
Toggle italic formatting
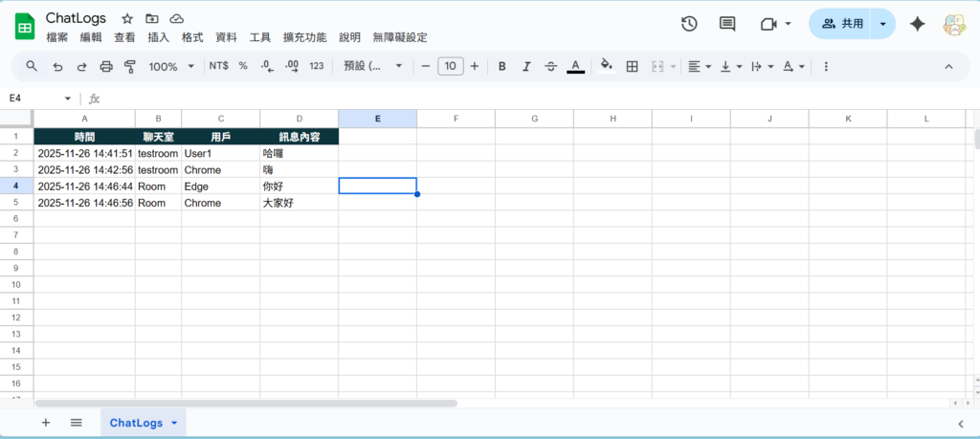tap(525, 66)
